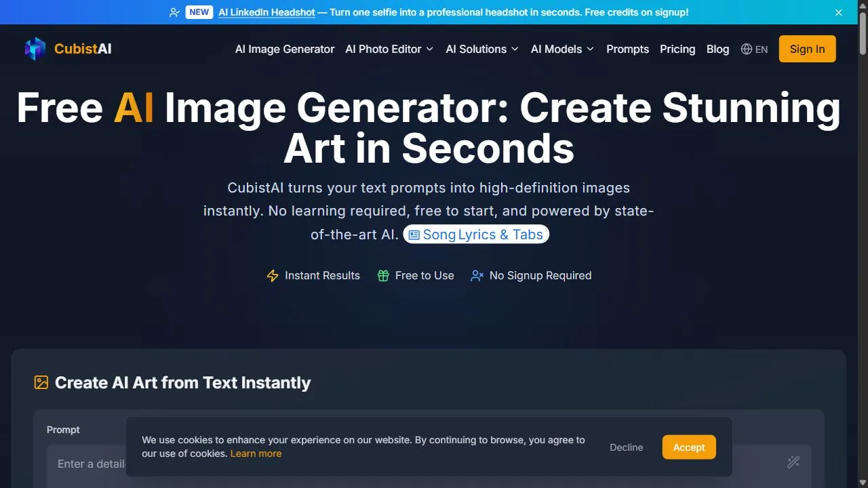Accept the cookies notice
The image size is (868, 488).
click(x=689, y=447)
